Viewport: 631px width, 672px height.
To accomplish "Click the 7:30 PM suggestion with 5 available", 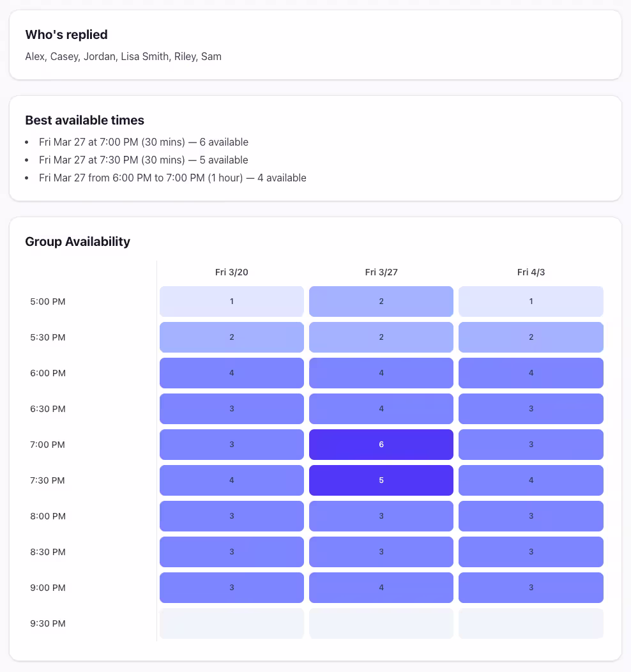I will pyautogui.click(x=144, y=160).
